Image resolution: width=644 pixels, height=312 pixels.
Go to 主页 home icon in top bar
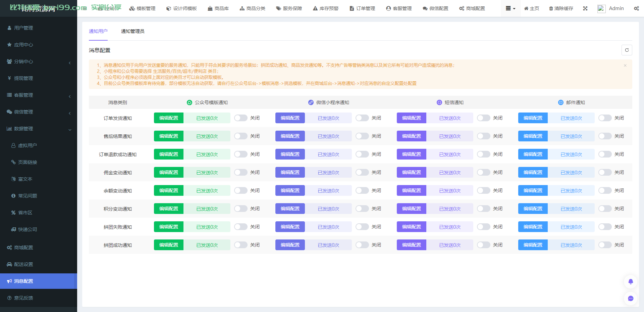(x=526, y=8)
